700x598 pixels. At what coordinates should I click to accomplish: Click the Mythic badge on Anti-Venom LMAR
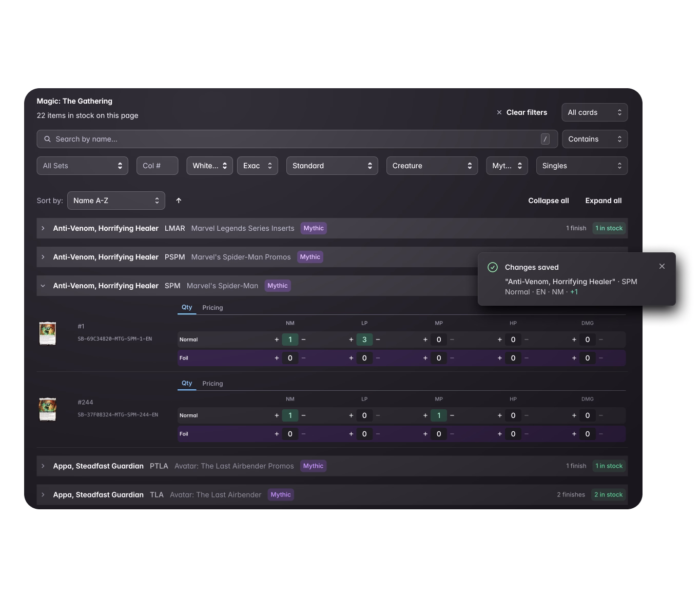pyautogui.click(x=314, y=228)
